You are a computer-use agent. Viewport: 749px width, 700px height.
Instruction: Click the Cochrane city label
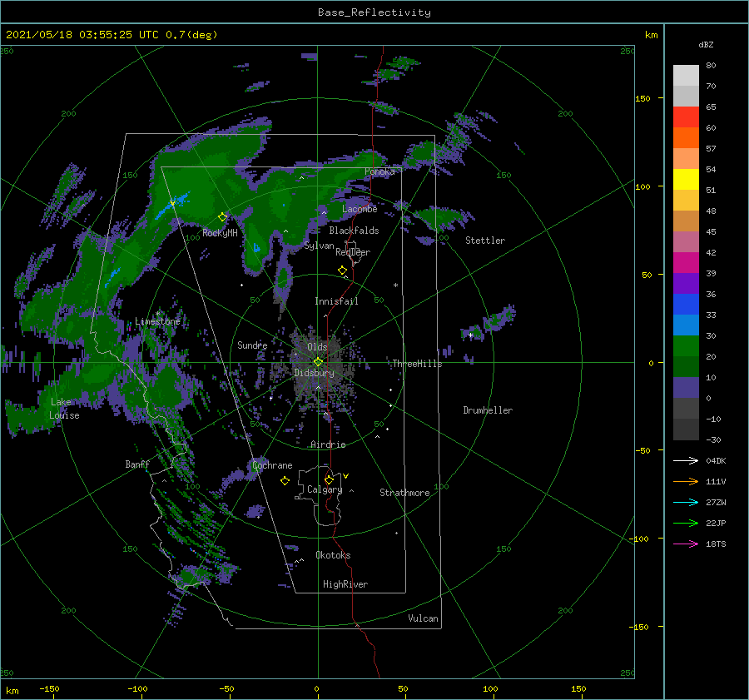[x=272, y=465]
